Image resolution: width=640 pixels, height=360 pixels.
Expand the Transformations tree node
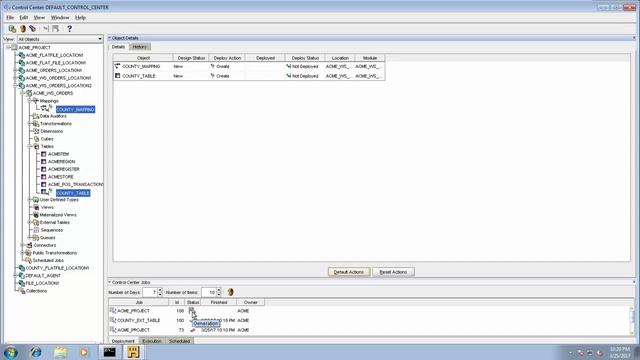(30, 123)
